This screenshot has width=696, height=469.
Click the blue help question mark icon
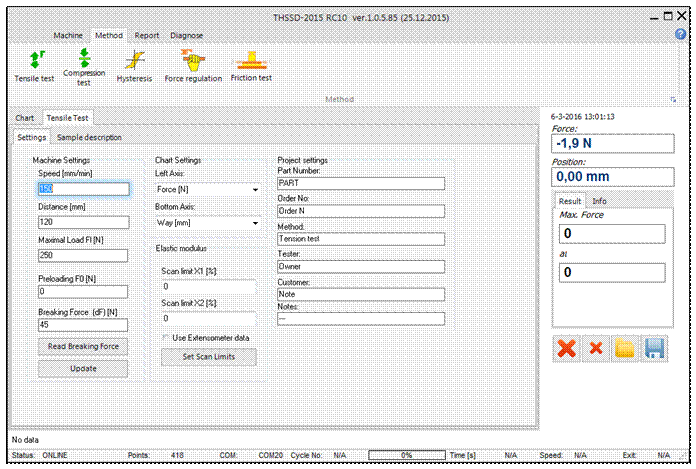[x=680, y=34]
